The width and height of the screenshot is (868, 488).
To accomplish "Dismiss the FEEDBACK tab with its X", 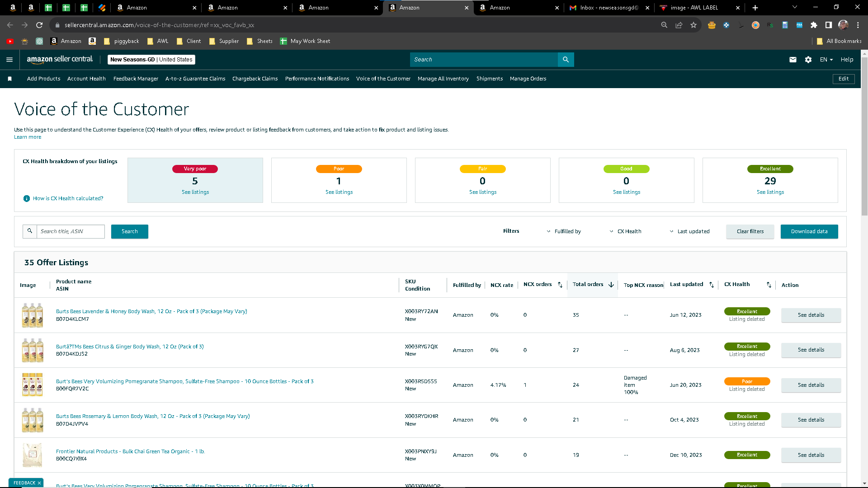I will click(x=39, y=483).
